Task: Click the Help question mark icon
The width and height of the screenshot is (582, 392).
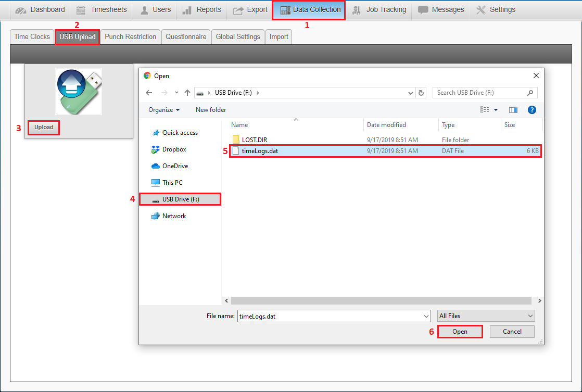Action: [x=532, y=110]
